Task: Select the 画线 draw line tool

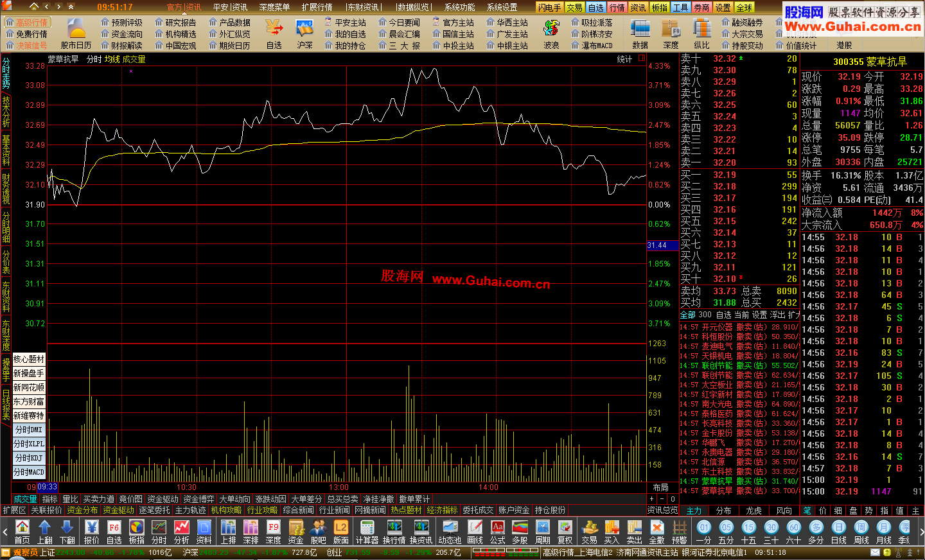Action: pos(475,532)
